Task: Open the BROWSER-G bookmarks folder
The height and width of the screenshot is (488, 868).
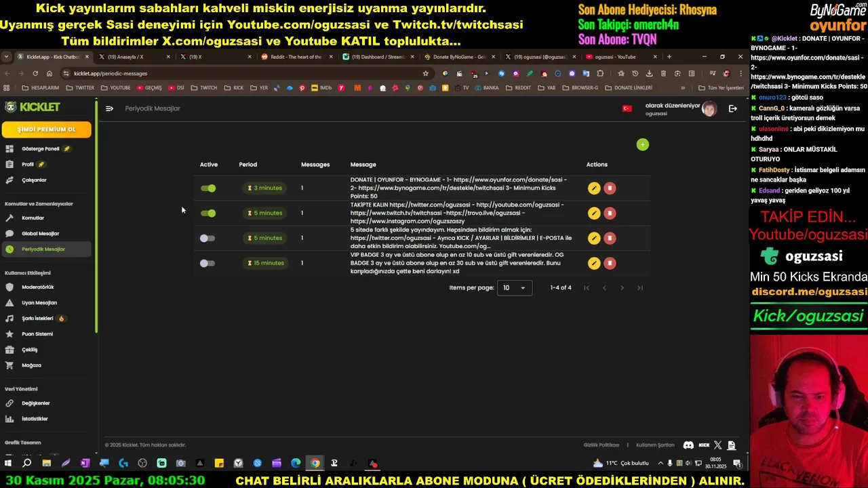Action: click(x=580, y=87)
